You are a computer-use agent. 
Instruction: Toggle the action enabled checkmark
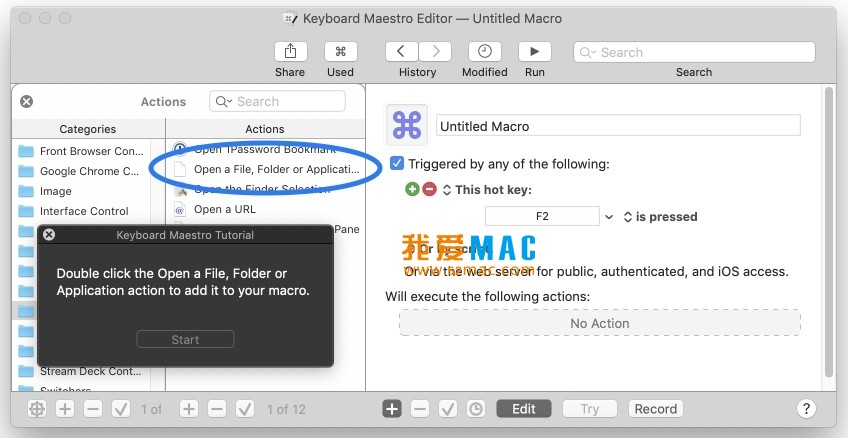coord(448,409)
